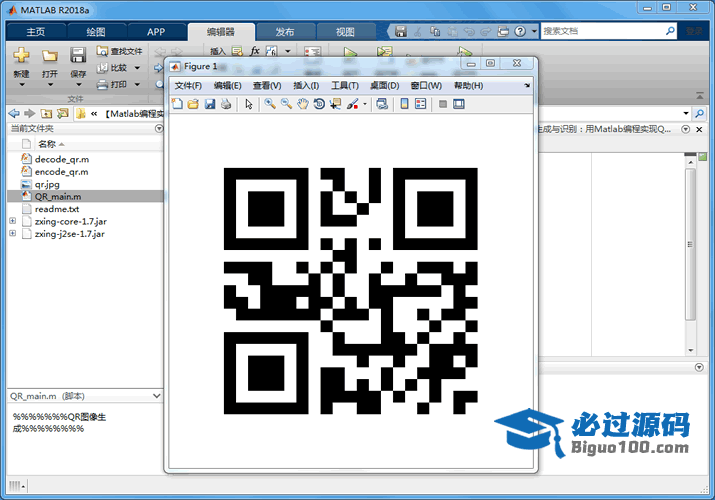Insert a legend using the toolbar icon
715x500 pixels.
[x=420, y=104]
